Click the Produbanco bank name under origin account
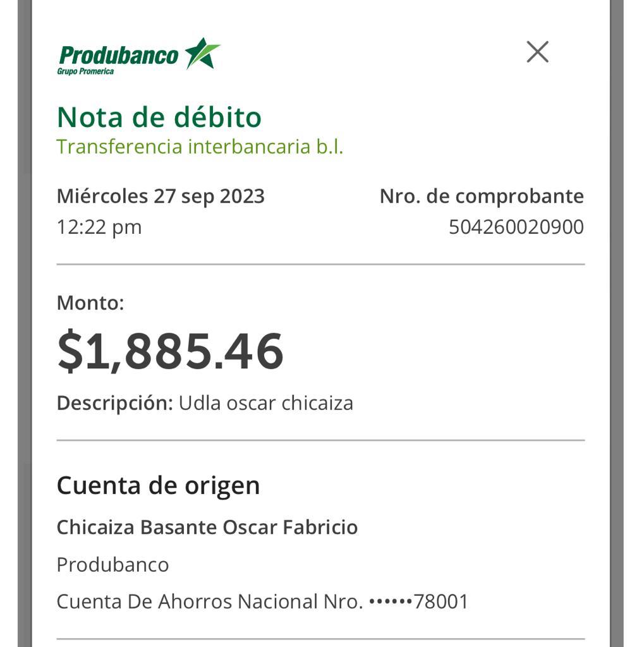644x647 pixels. click(112, 564)
